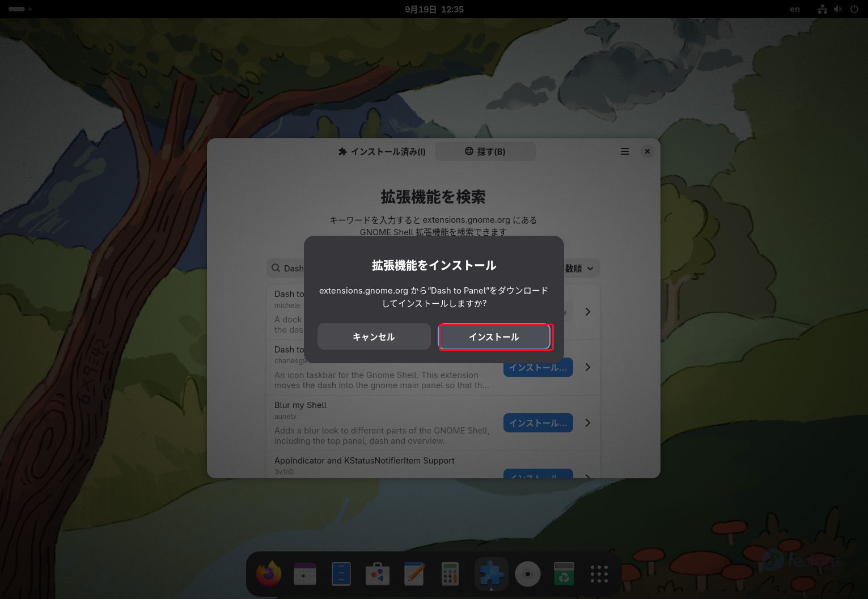Open the Software store from the dock
Image resolution: width=868 pixels, height=599 pixels.
tap(378, 574)
